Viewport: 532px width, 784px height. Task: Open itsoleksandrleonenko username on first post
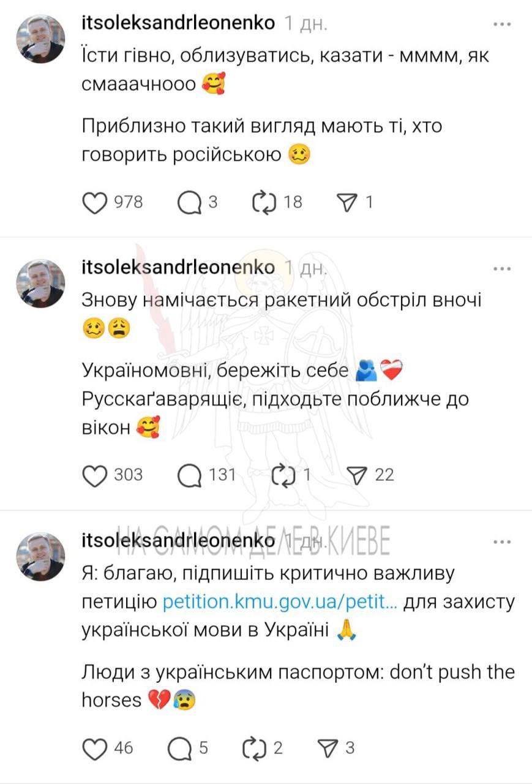click(x=178, y=24)
